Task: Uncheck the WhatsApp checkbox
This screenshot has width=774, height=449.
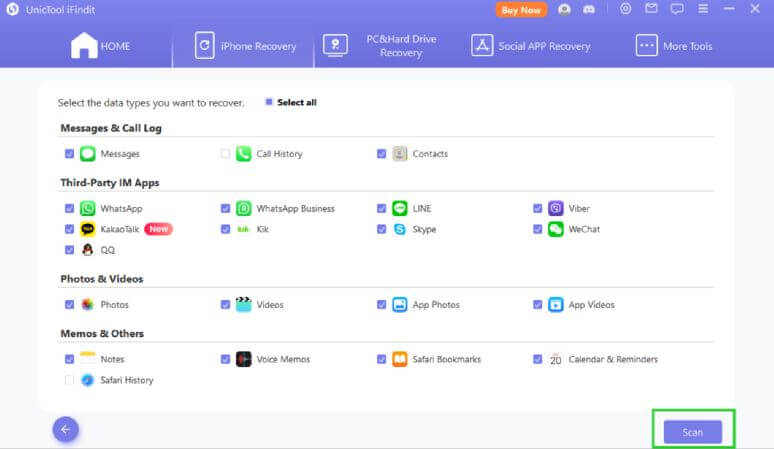Action: click(69, 209)
